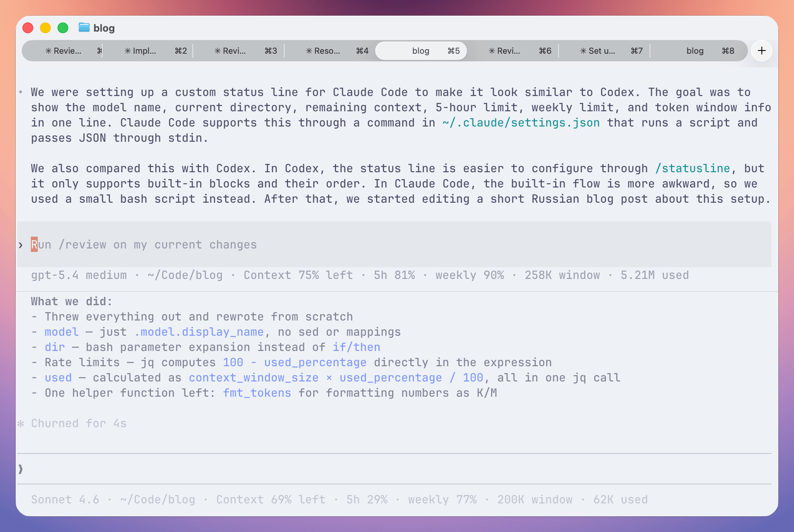Click the 'weekly 90%' limit entry

pyautogui.click(x=470, y=275)
